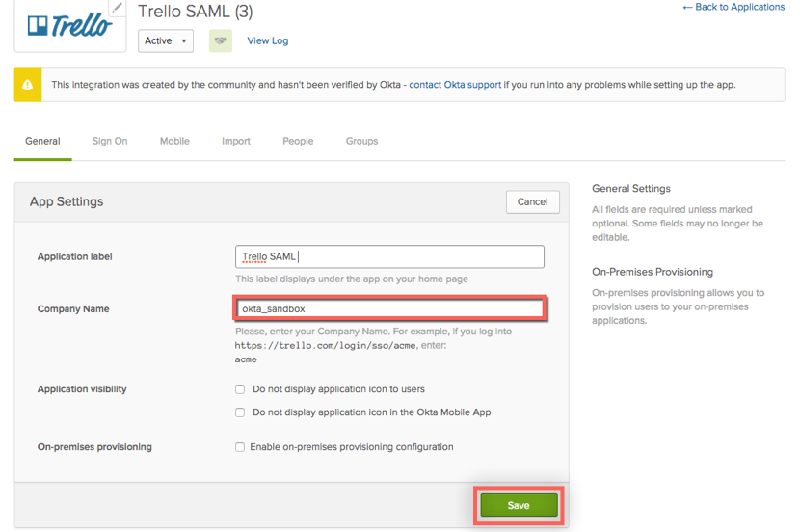Click the pencil edit icon on logo
This screenshot has width=800, height=532.
[x=117, y=8]
